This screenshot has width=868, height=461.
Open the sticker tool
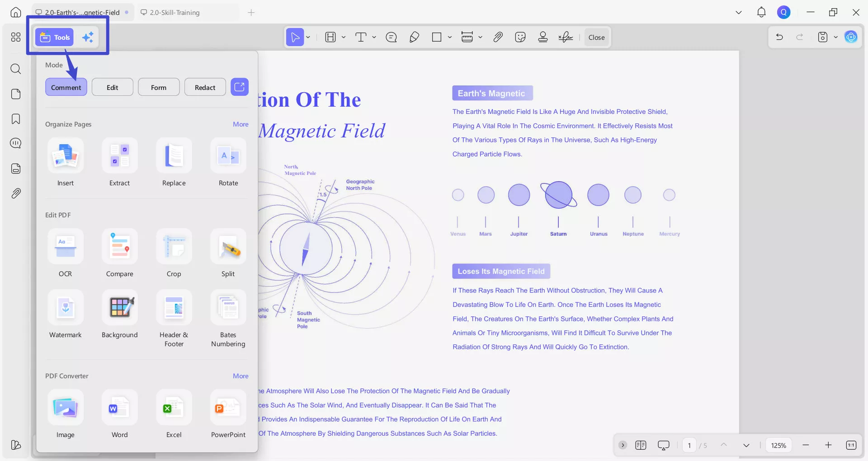[520, 37]
